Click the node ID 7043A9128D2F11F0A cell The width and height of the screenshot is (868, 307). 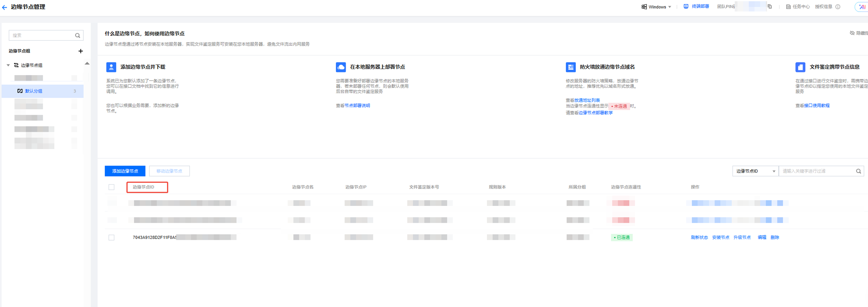(154, 238)
